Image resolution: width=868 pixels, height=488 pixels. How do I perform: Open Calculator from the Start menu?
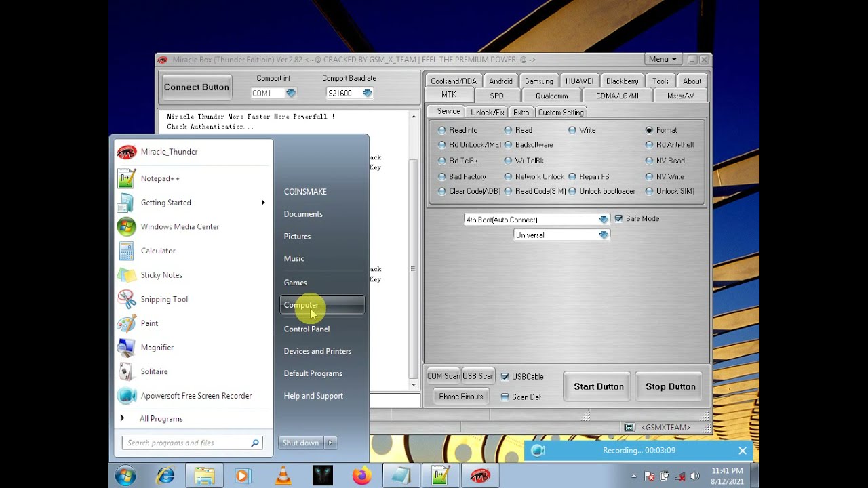click(193, 251)
